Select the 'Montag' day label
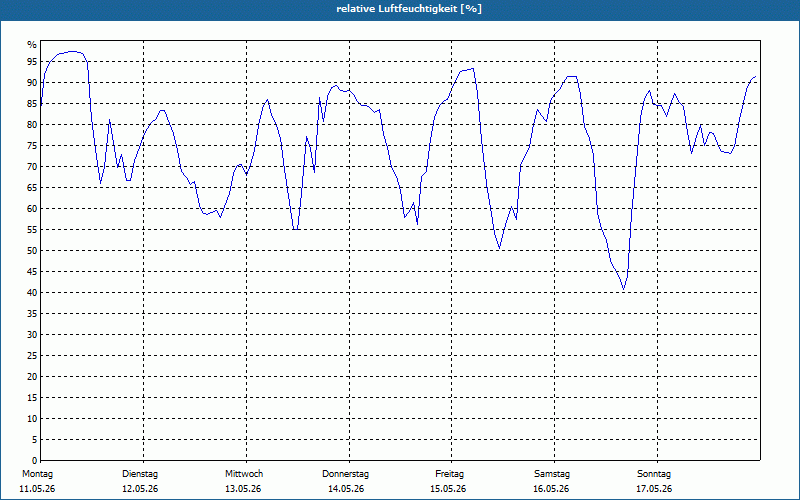Screen dimensions: 800x500 (x=37, y=474)
